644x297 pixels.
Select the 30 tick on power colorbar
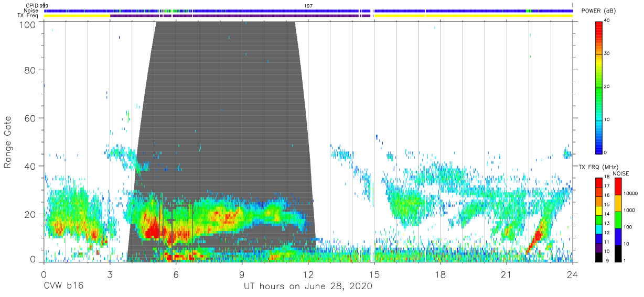point(607,53)
